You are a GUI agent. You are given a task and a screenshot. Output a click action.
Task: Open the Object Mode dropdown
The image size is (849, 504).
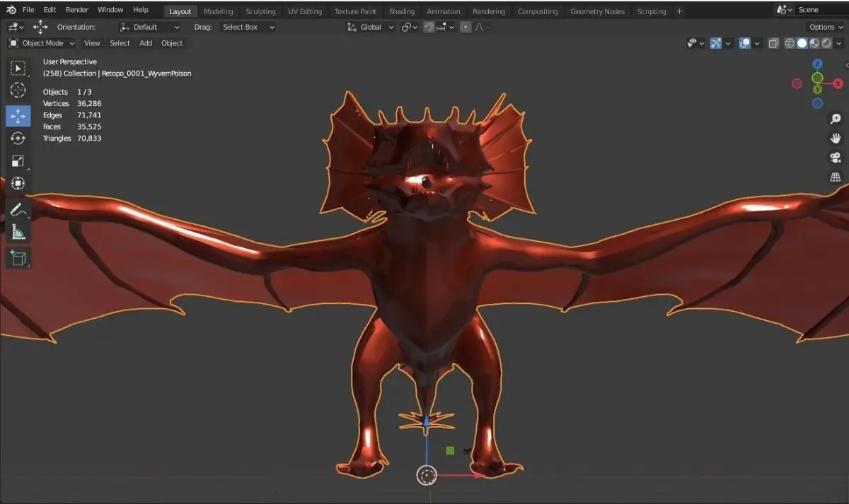pos(42,43)
